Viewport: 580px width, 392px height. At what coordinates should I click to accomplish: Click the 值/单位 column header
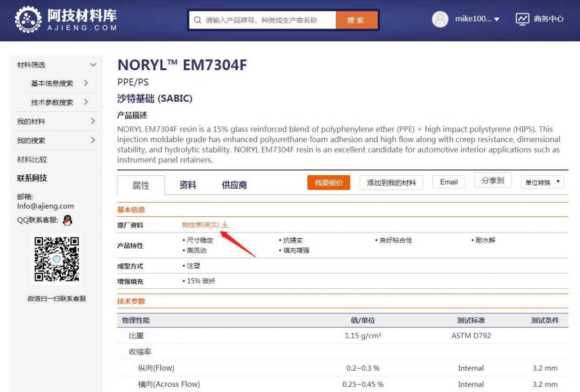click(x=362, y=321)
